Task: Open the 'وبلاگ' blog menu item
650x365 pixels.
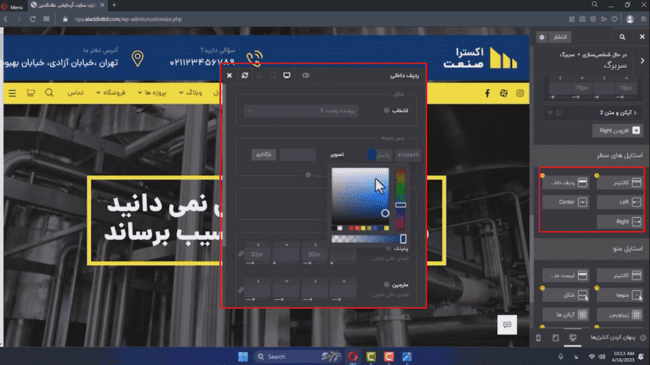Action: click(x=191, y=92)
